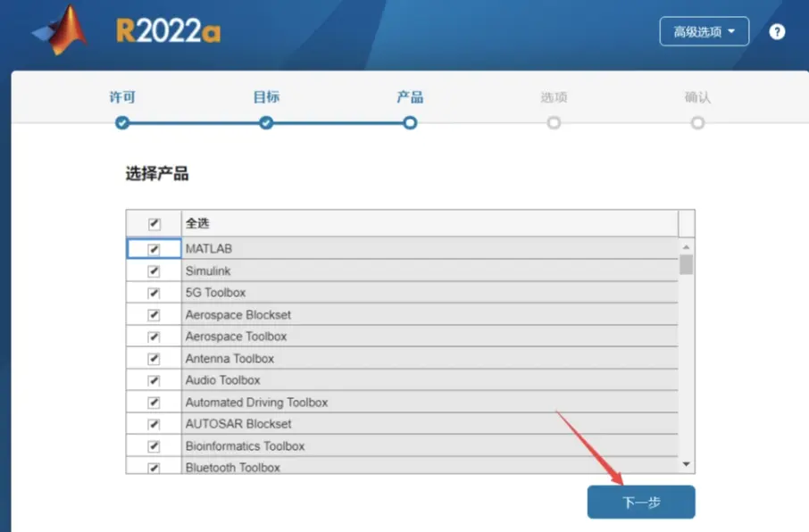The image size is (809, 532).
Task: Click the product list scrollbar thumb
Action: [686, 265]
